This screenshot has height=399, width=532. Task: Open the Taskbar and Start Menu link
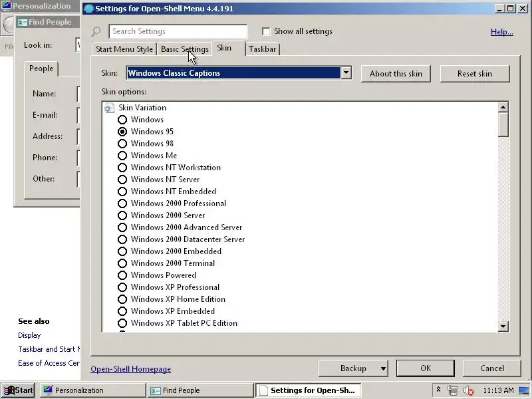pyautogui.click(x=49, y=349)
